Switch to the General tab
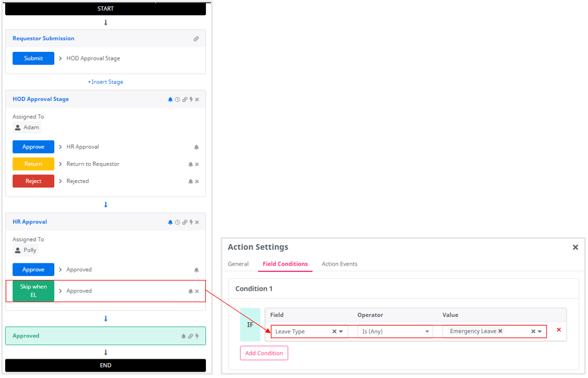This screenshot has width=588, height=378. pyautogui.click(x=238, y=264)
